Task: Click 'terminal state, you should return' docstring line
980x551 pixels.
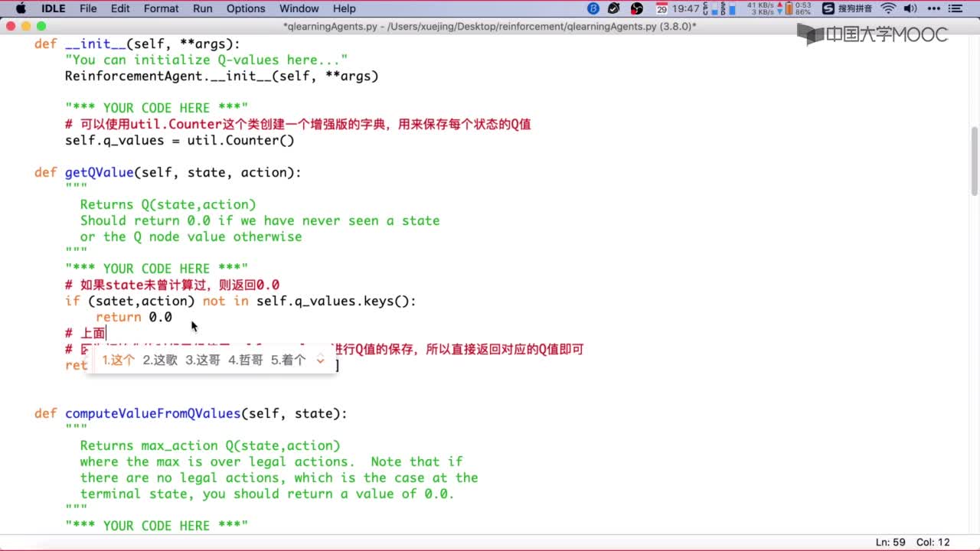Action: (x=268, y=494)
